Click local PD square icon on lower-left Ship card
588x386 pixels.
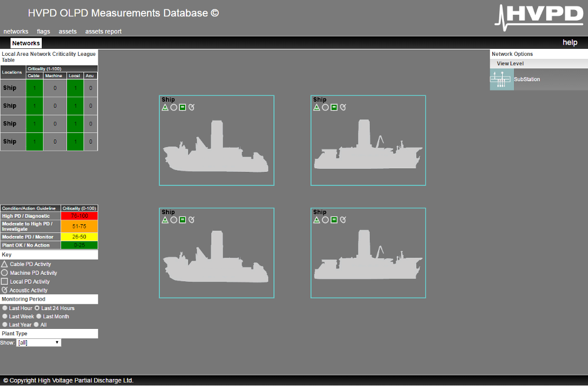point(183,220)
